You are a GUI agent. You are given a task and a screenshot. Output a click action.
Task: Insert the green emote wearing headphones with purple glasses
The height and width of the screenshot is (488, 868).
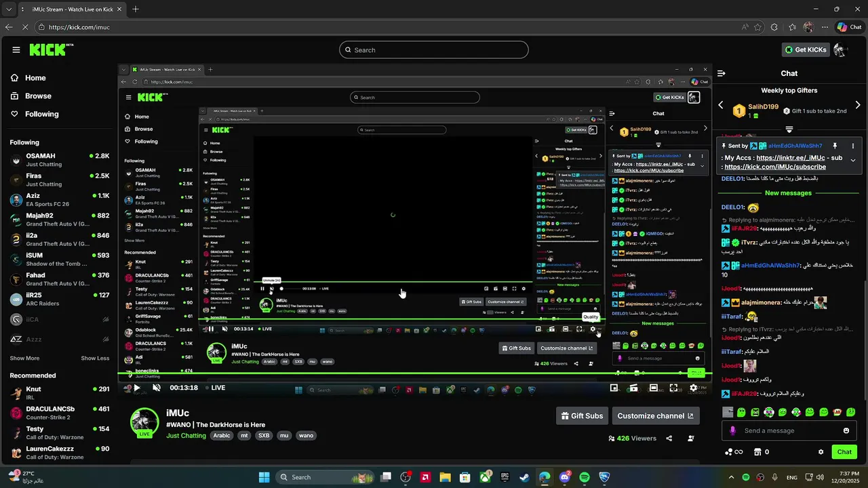click(x=769, y=412)
